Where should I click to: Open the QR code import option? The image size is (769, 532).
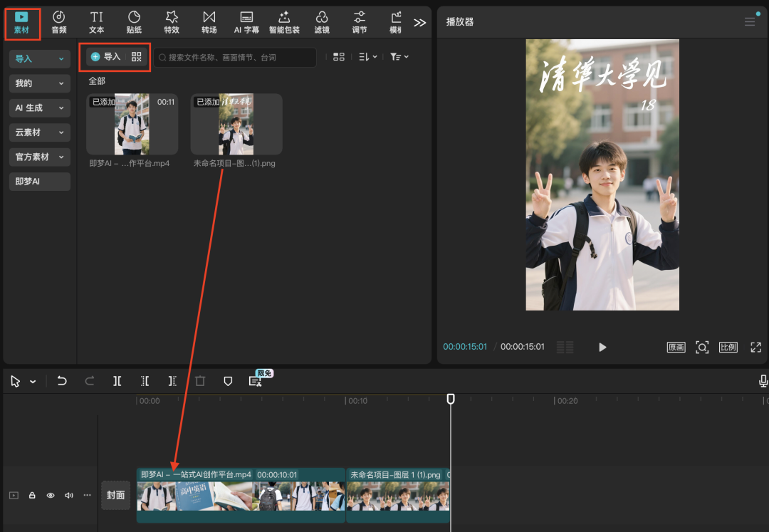click(136, 56)
